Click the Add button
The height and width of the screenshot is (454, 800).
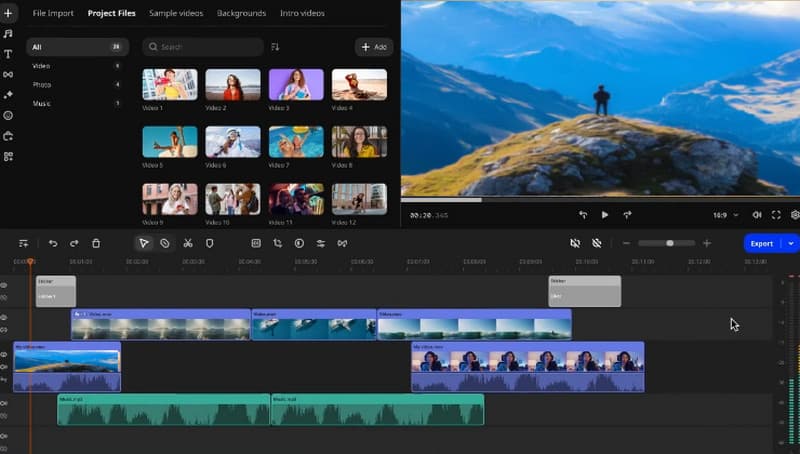(x=374, y=47)
